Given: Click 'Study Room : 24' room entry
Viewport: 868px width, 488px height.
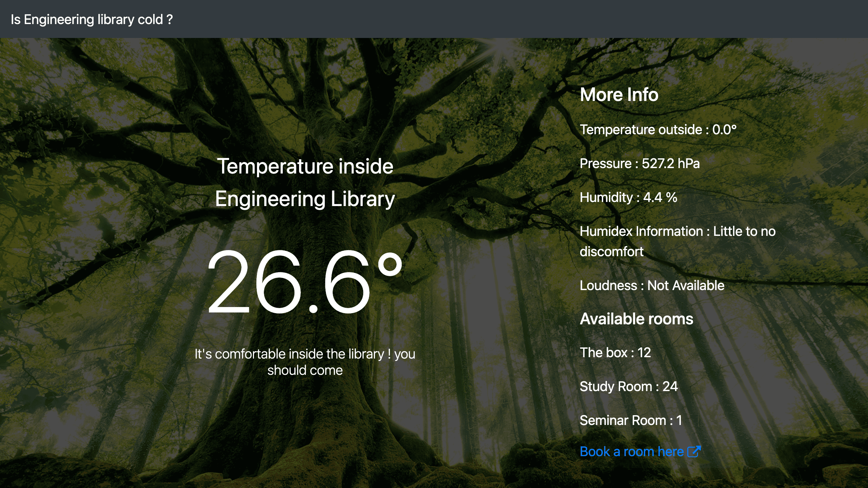Looking at the screenshot, I should pos(629,386).
